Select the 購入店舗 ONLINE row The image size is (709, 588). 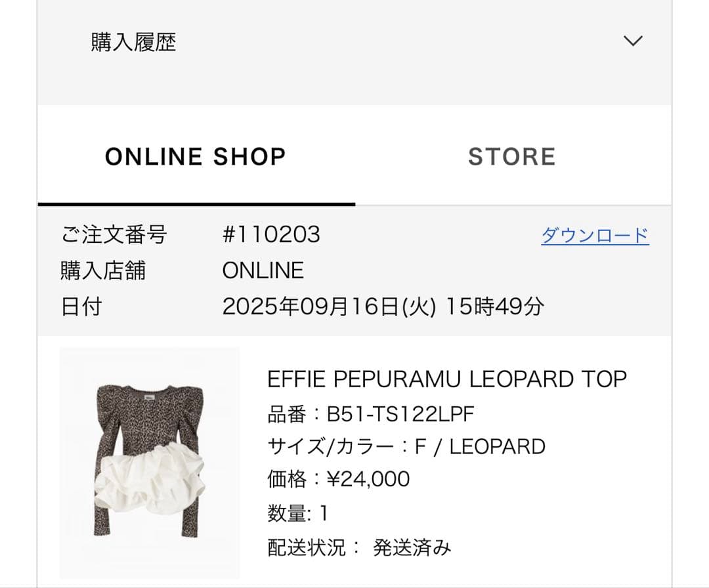click(x=263, y=270)
